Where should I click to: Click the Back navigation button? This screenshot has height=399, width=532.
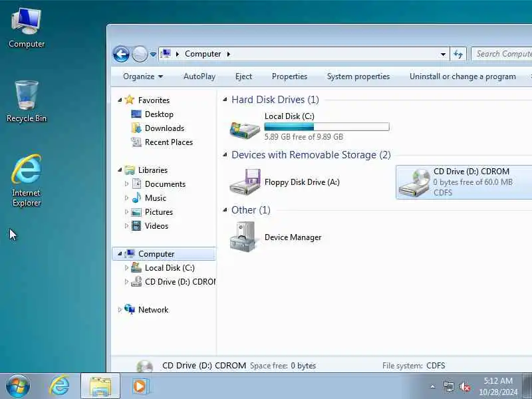pyautogui.click(x=121, y=54)
